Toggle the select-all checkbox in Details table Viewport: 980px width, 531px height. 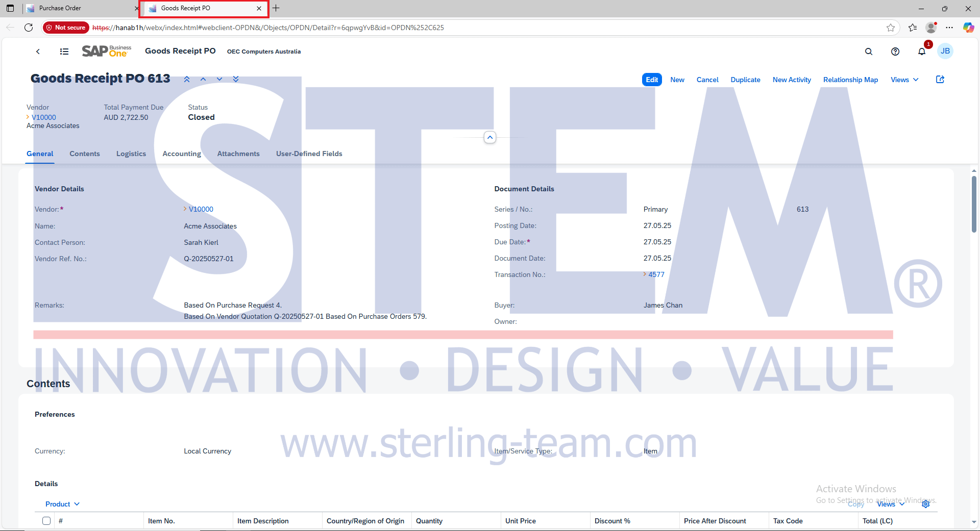(46, 521)
